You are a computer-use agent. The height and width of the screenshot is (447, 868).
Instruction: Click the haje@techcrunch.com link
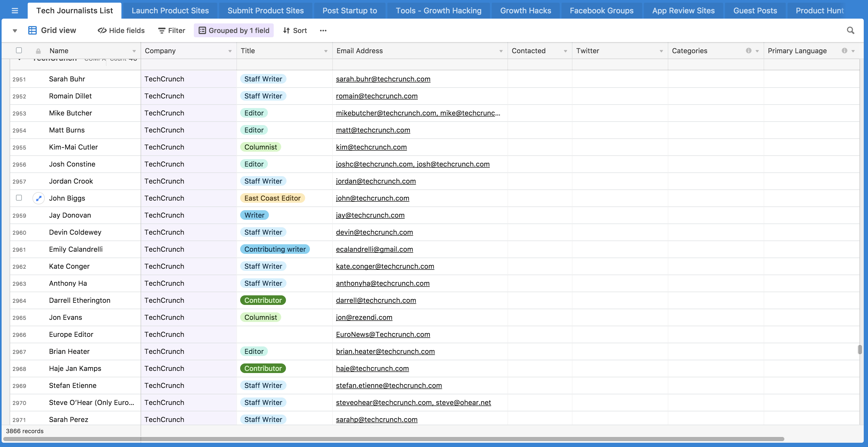[x=372, y=369]
